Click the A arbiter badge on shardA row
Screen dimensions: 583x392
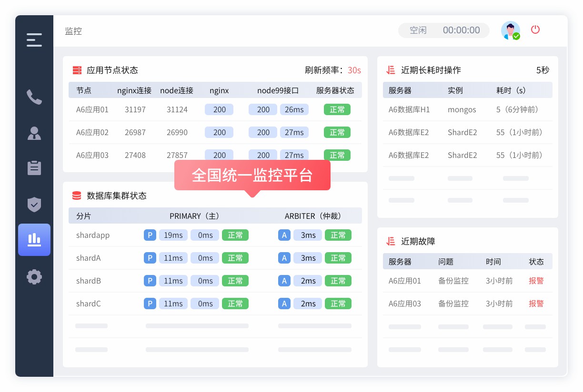tap(284, 258)
